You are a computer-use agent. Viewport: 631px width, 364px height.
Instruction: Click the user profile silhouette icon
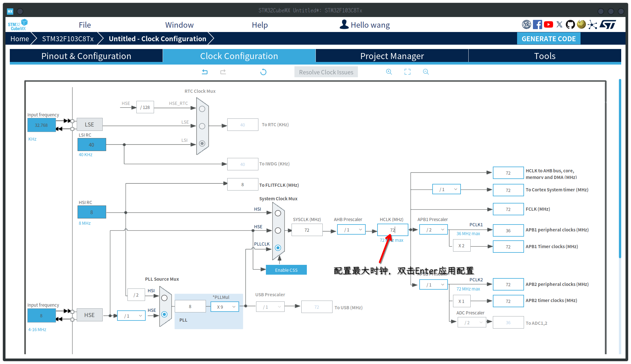pos(344,24)
